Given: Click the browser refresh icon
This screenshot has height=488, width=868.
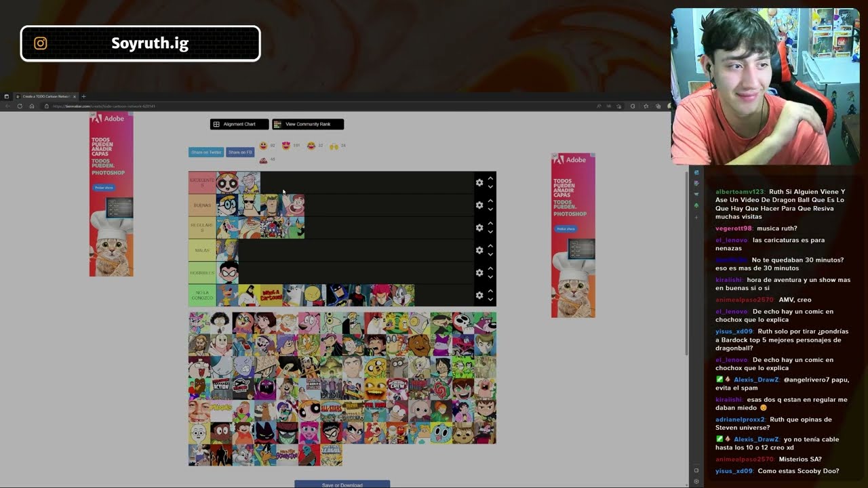Looking at the screenshot, I should [x=20, y=106].
